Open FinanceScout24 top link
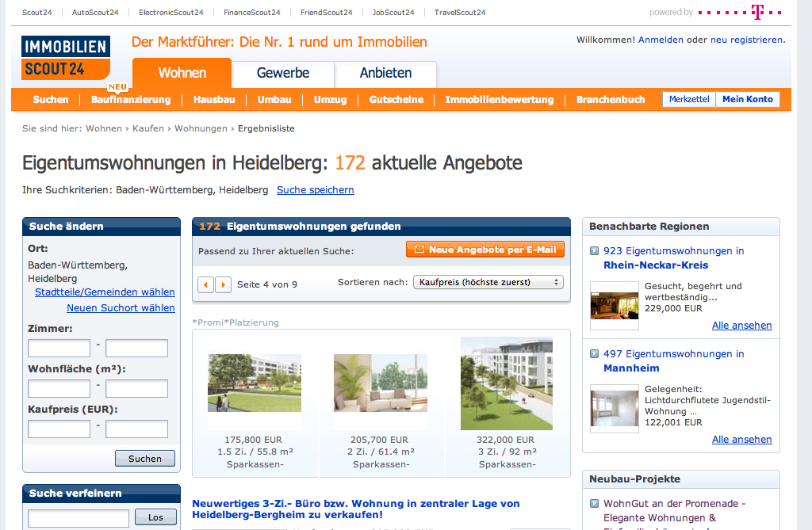 click(x=251, y=13)
